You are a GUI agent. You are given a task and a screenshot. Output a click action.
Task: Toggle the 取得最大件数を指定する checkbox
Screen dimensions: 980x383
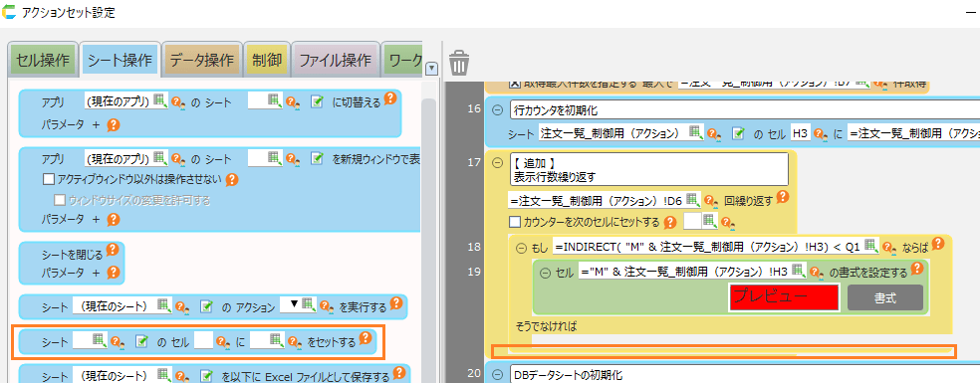[x=514, y=84]
